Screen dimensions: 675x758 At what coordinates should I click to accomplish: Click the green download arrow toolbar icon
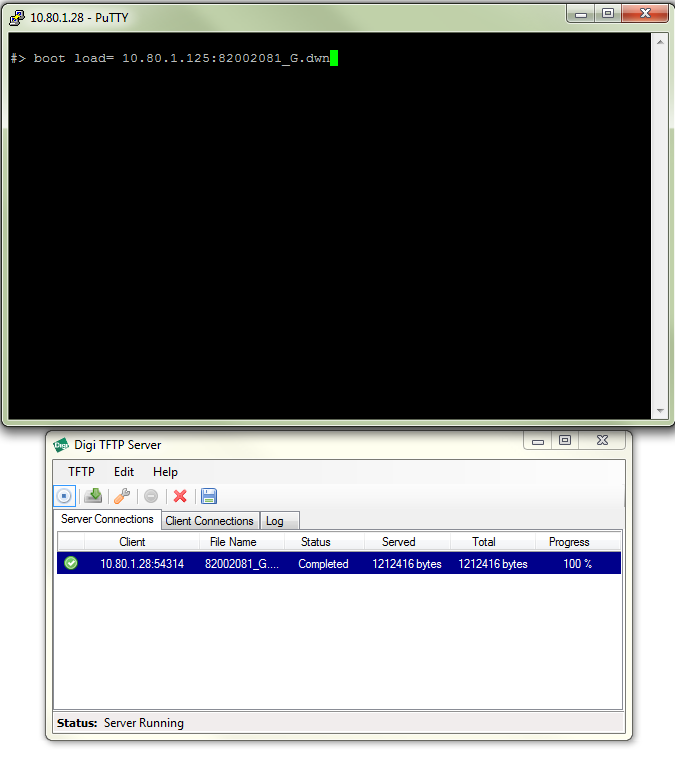[x=93, y=496]
